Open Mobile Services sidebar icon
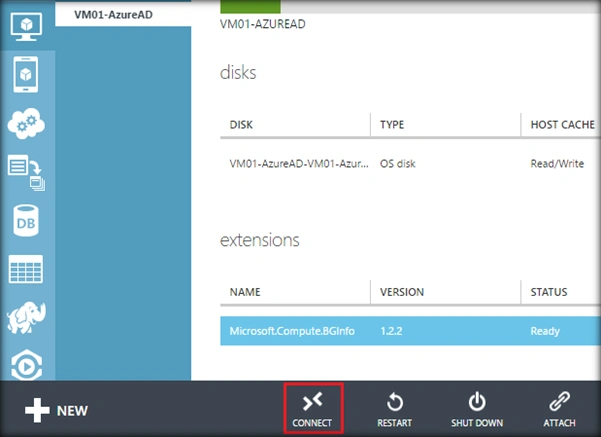Image resolution: width=601 pixels, height=437 pixels. pyautogui.click(x=26, y=74)
